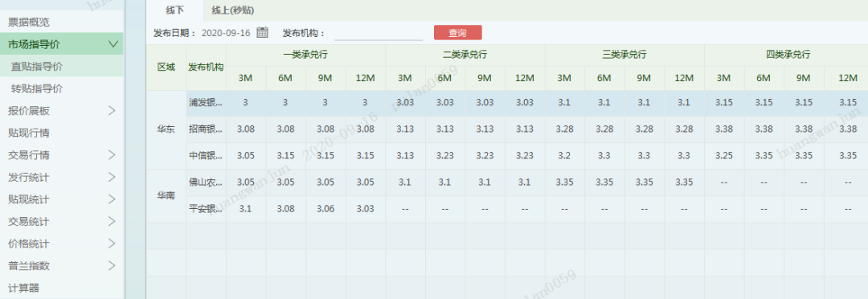Click the 三类承兑行 header
Screen dimensions: 868x299
(x=624, y=55)
